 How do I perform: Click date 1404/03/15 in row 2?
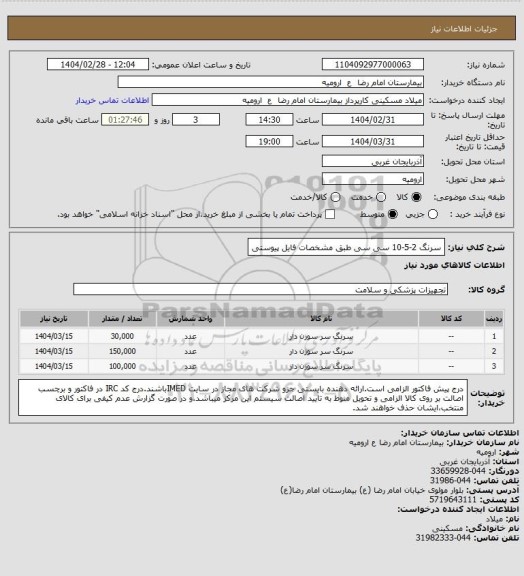[x=54, y=351]
